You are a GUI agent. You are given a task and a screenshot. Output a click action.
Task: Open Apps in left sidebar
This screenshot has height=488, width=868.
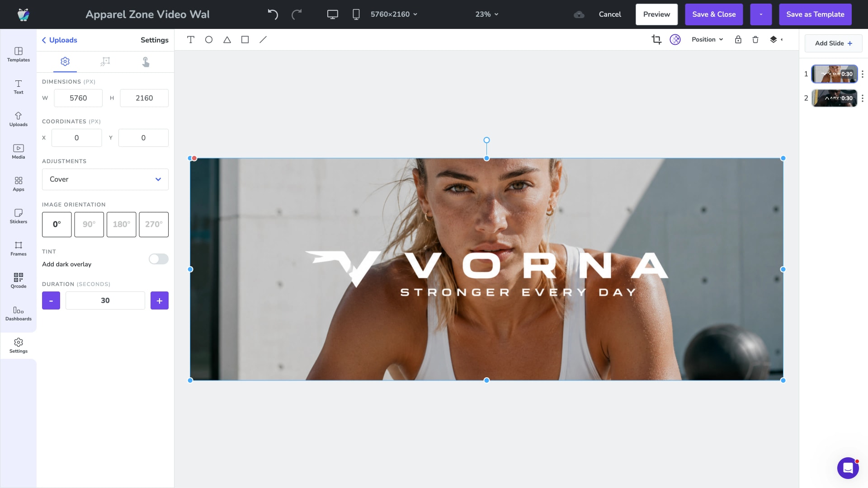(19, 184)
